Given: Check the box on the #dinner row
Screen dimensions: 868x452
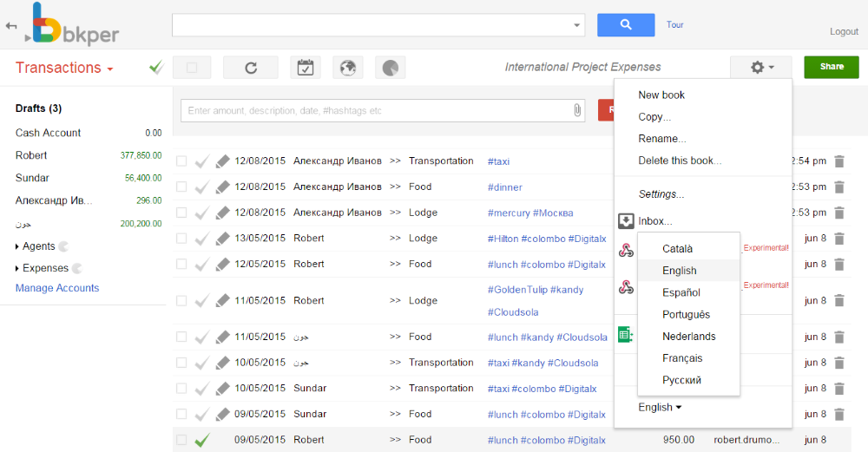Looking at the screenshot, I should pyautogui.click(x=181, y=187).
